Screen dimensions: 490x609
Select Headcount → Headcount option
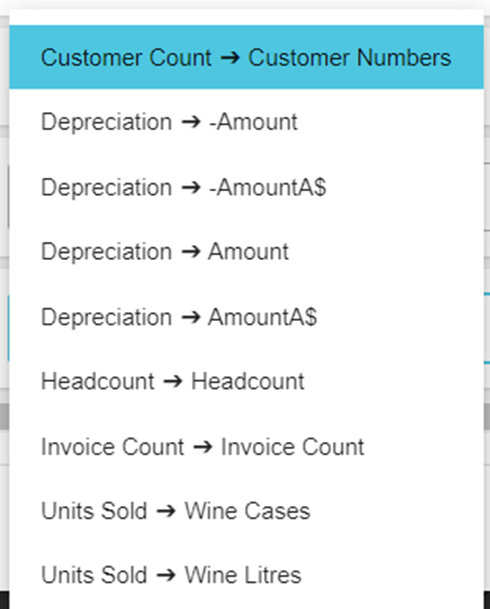pyautogui.click(x=246, y=381)
